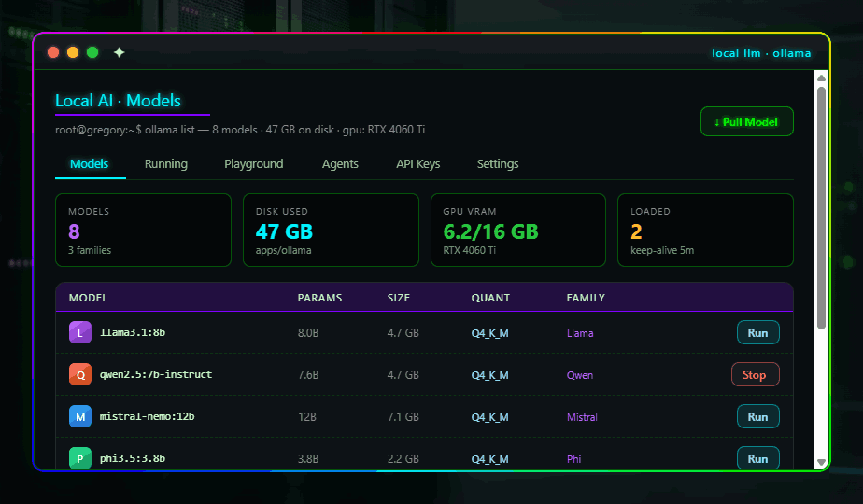Click 4.7 GB size in llama3.1 row
This screenshot has height=504, width=863.
403,333
